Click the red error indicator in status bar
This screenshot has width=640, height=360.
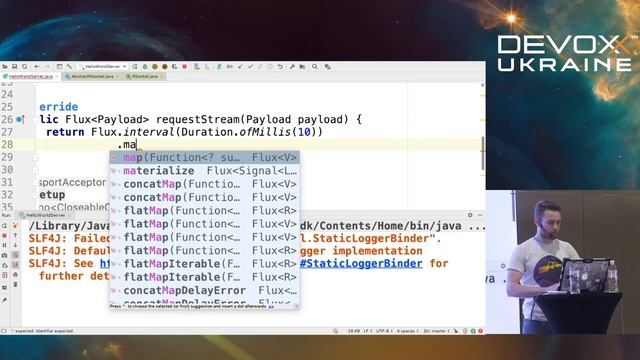[x=480, y=331]
